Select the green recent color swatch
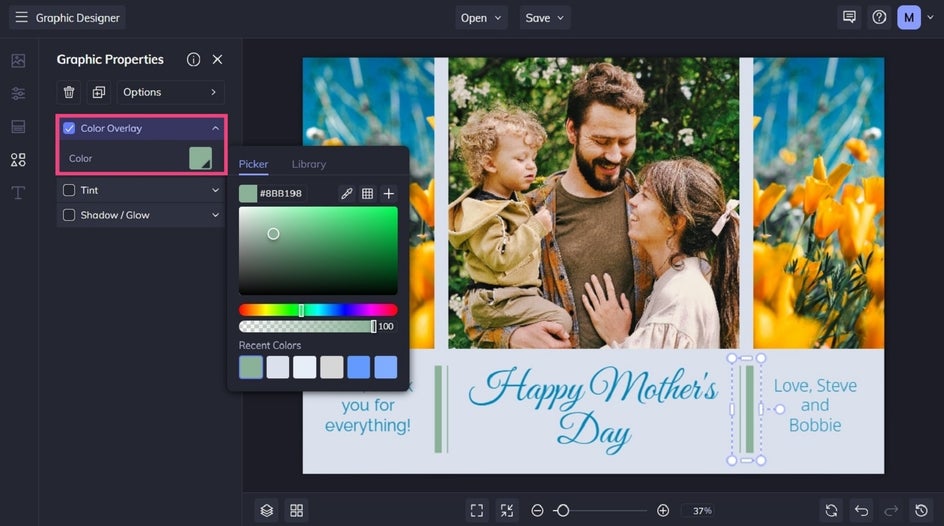This screenshot has height=526, width=944. (251, 367)
